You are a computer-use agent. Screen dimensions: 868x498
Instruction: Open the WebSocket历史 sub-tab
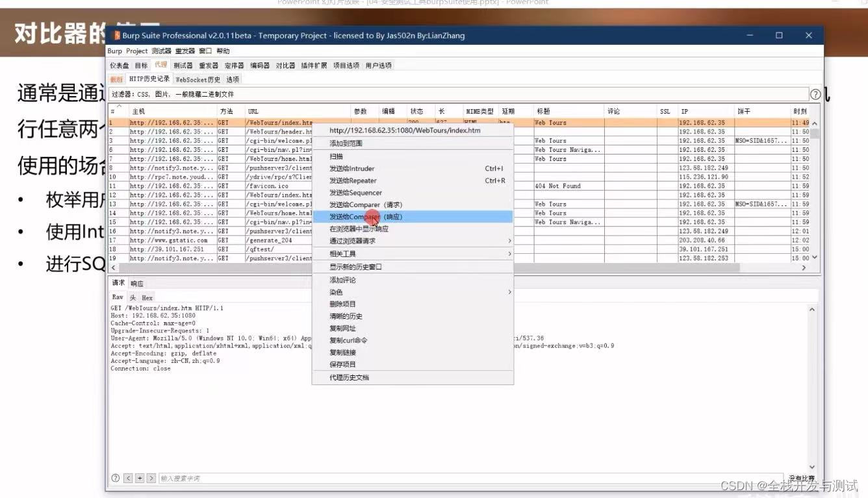point(198,79)
